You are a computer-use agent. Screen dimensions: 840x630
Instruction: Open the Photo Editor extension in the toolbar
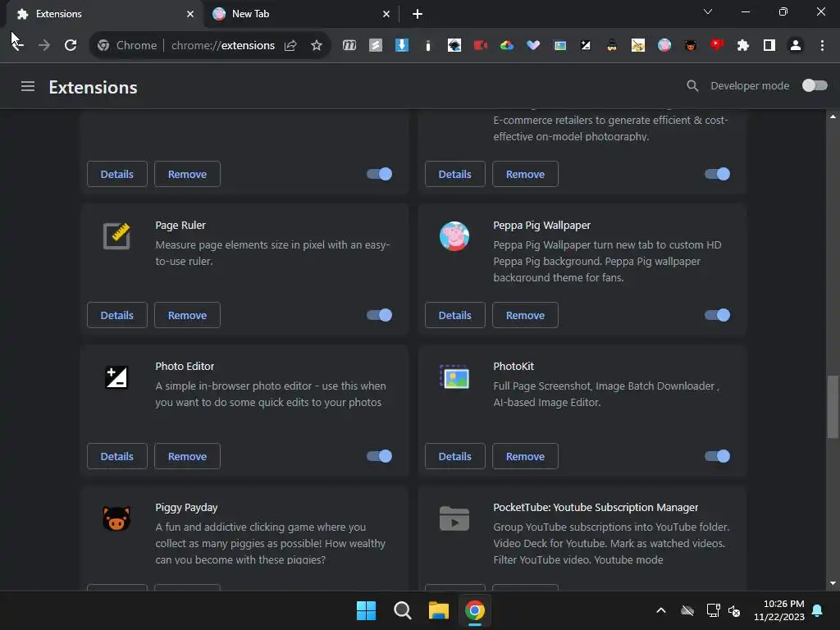pyautogui.click(x=586, y=46)
